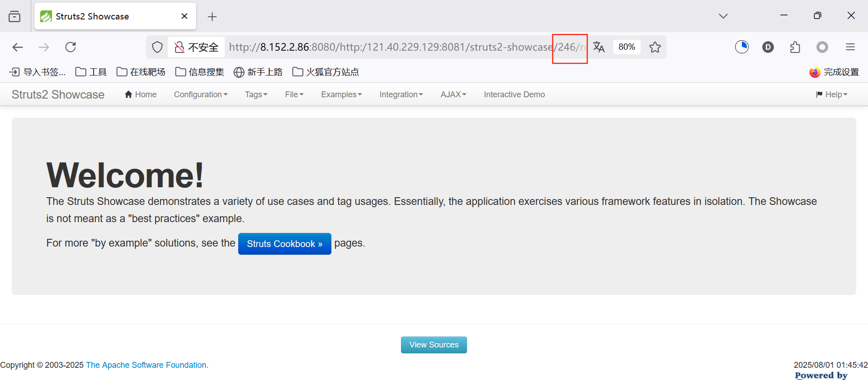Open a new browser tab
This screenshot has width=868, height=380.
(x=212, y=17)
